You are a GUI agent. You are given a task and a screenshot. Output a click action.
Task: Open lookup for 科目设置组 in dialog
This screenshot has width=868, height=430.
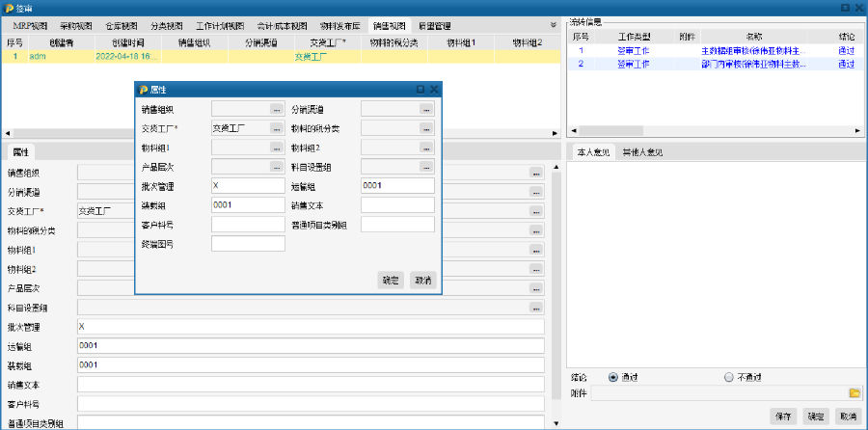point(426,167)
